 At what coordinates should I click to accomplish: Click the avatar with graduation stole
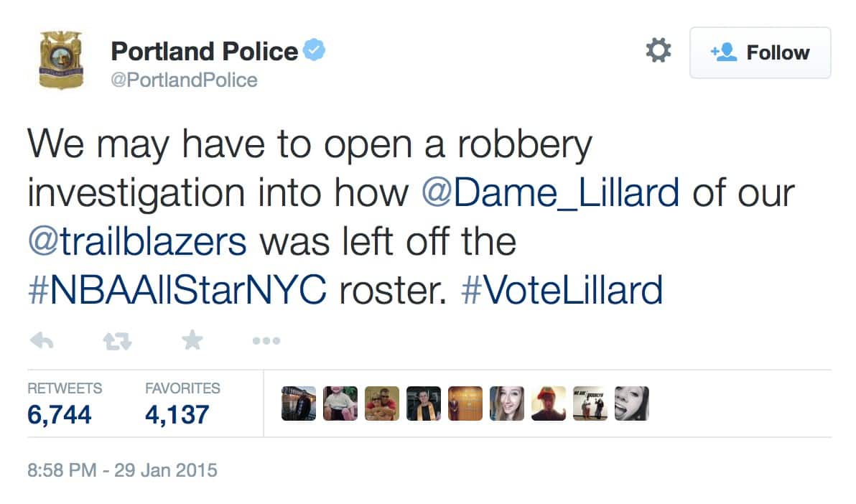424,403
